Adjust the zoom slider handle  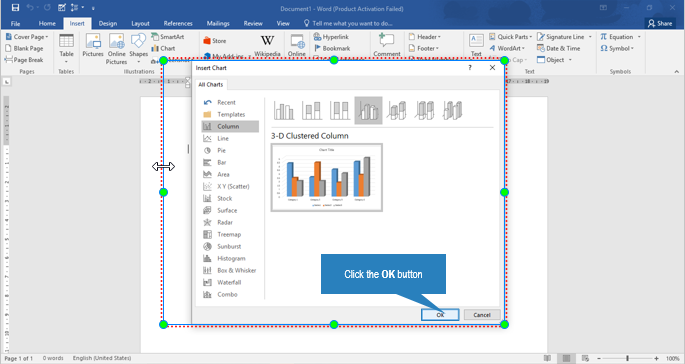(x=627, y=358)
